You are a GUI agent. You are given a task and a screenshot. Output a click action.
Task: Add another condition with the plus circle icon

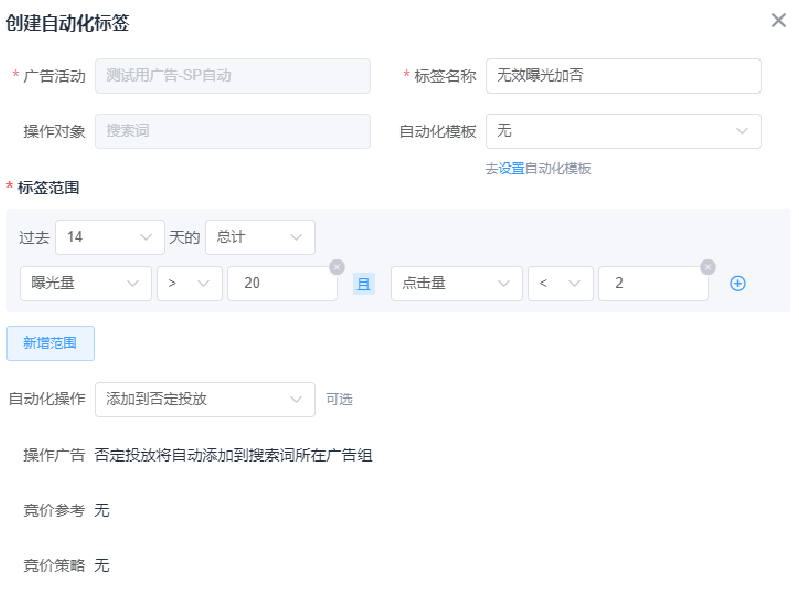[x=737, y=283]
